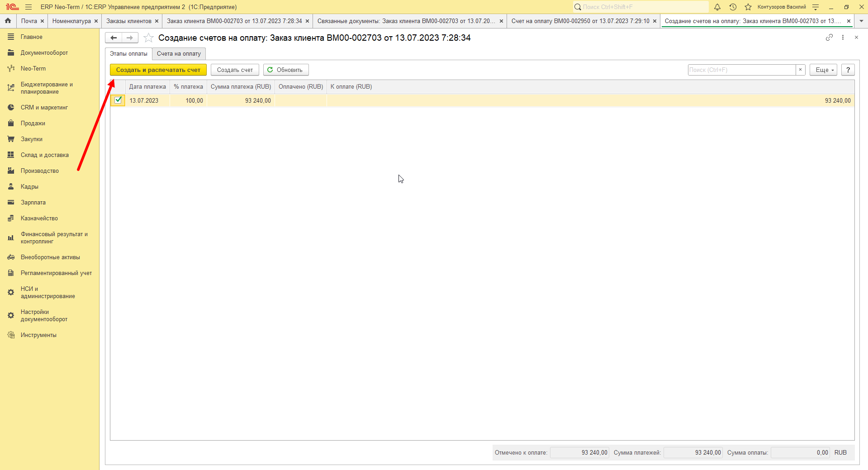Open Инструменты section in sidebar
The height and width of the screenshot is (470, 868).
point(38,335)
